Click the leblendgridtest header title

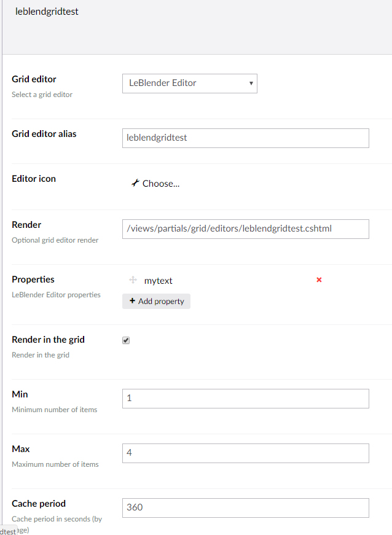tap(47, 12)
